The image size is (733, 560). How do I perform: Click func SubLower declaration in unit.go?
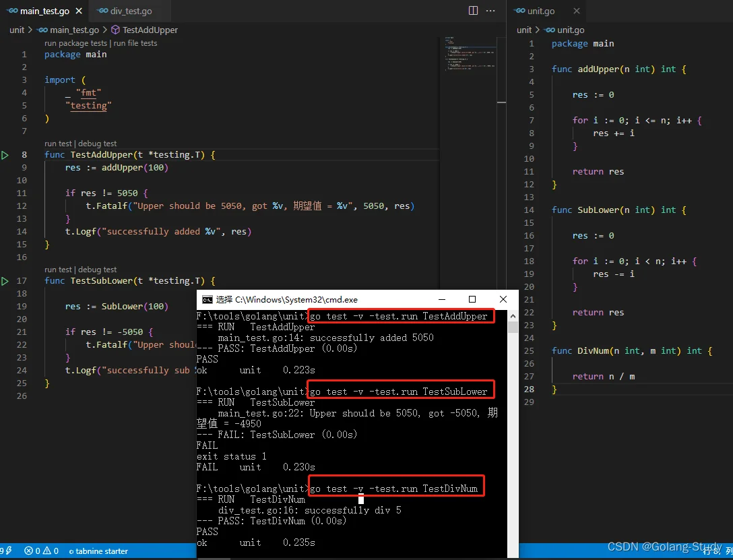618,210
